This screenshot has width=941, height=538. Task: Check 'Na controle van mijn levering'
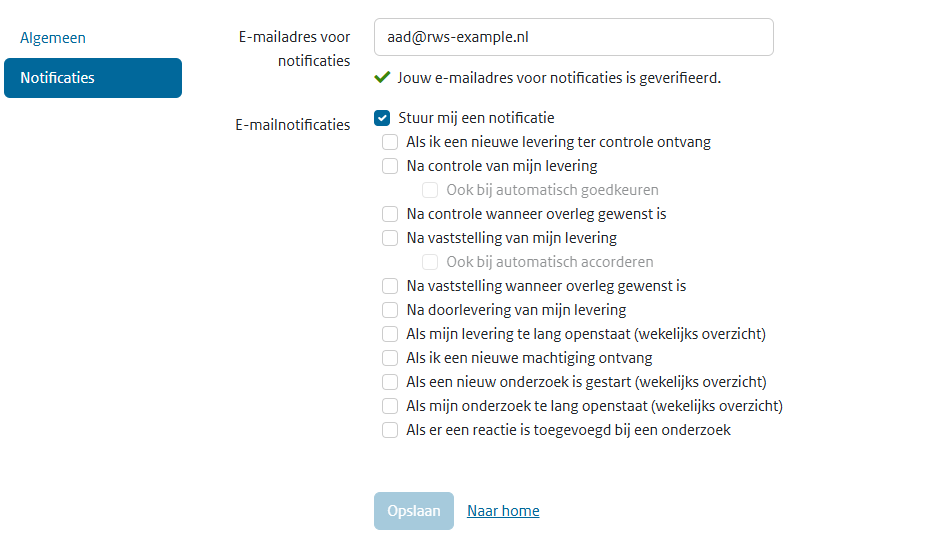coord(390,166)
